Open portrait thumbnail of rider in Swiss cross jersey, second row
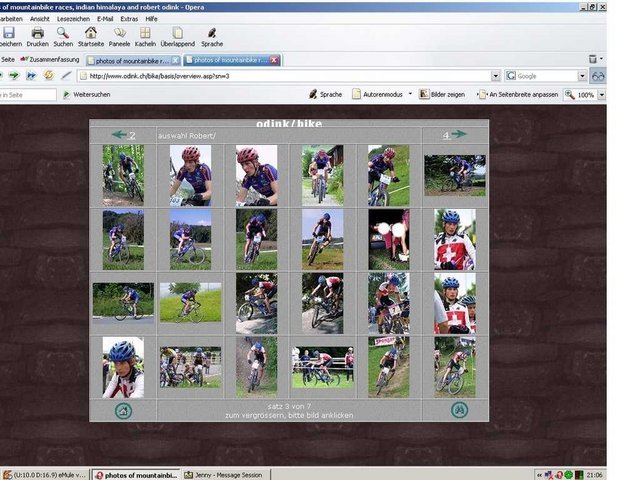This screenshot has height=480, width=640. 455,240
